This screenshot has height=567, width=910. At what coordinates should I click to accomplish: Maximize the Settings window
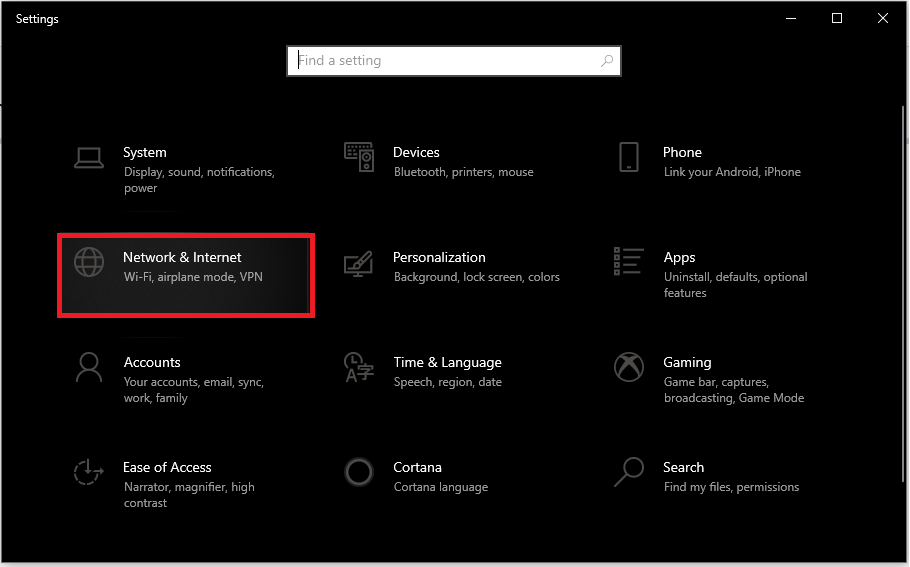(837, 19)
